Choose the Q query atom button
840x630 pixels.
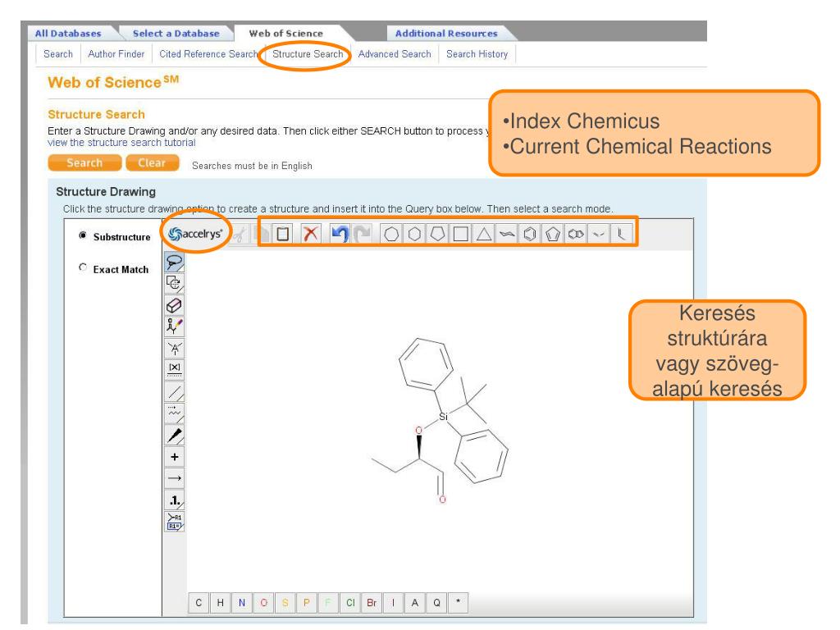point(436,603)
